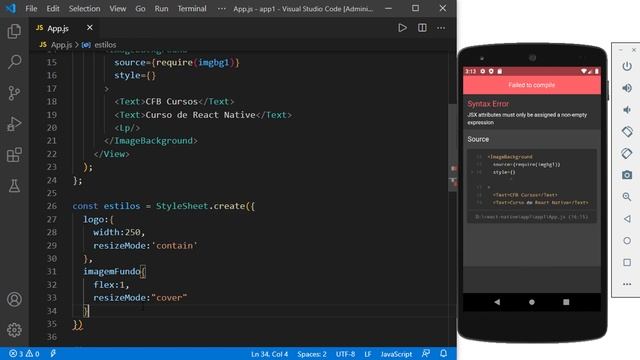Open Run and Debug view
The height and width of the screenshot is (360, 640).
point(14,124)
